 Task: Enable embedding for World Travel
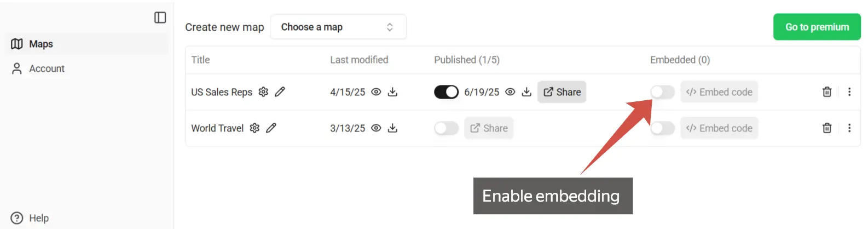662,128
